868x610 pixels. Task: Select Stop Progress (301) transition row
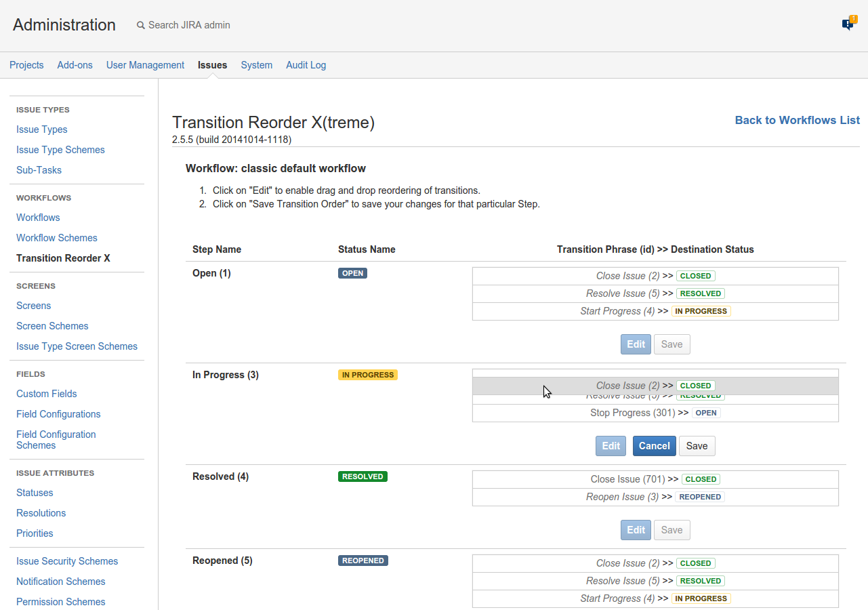[x=655, y=413]
